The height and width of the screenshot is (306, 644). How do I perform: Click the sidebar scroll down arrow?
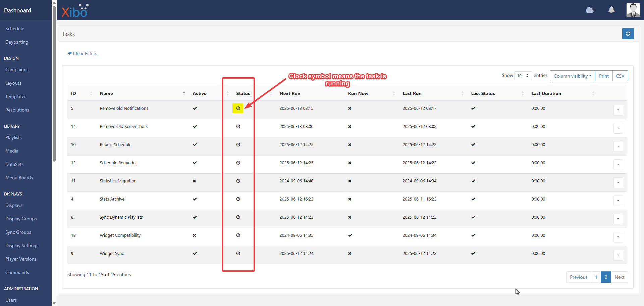[x=54, y=303]
